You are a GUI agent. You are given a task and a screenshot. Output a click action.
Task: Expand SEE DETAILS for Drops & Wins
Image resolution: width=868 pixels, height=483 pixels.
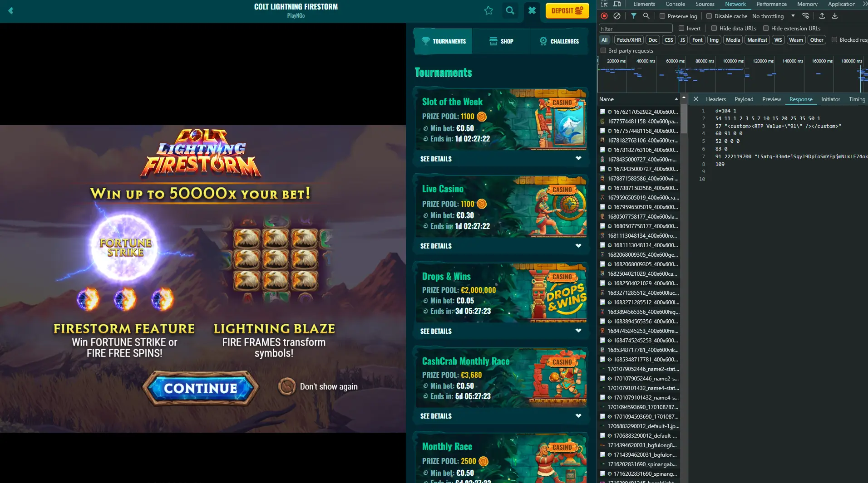point(501,331)
